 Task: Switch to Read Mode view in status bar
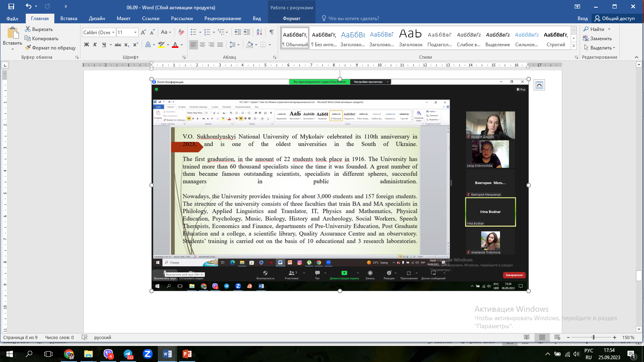(526, 337)
